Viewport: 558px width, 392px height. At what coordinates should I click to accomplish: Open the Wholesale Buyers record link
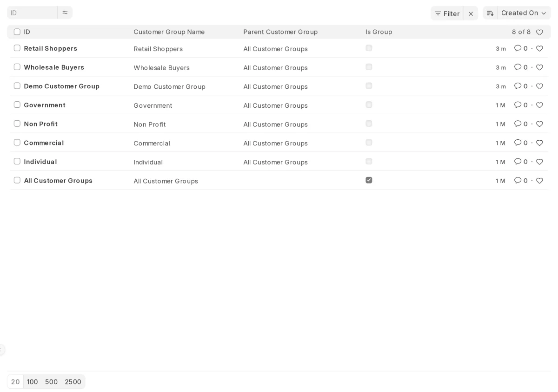[54, 67]
